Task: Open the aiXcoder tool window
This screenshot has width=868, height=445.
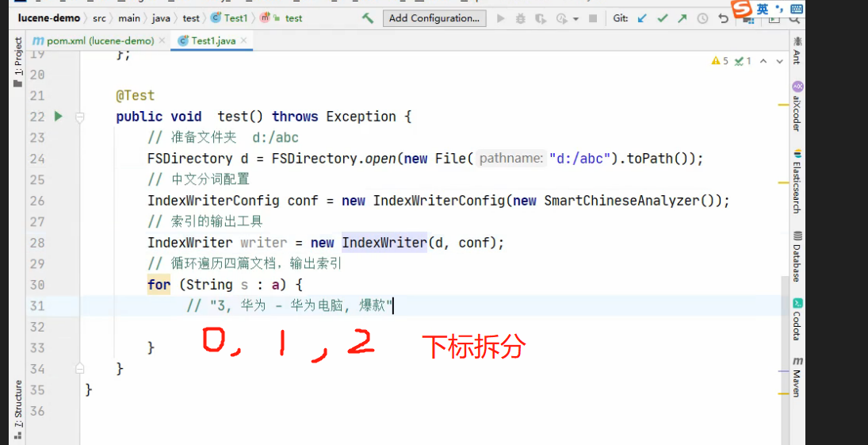Action: (797, 106)
